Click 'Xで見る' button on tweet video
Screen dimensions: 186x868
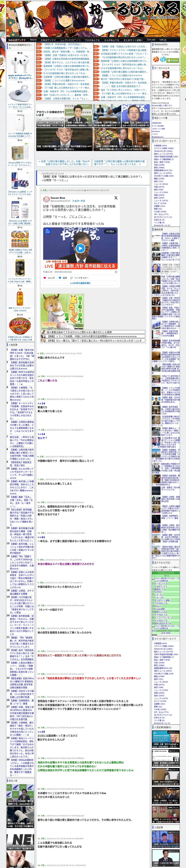coord(110,231)
